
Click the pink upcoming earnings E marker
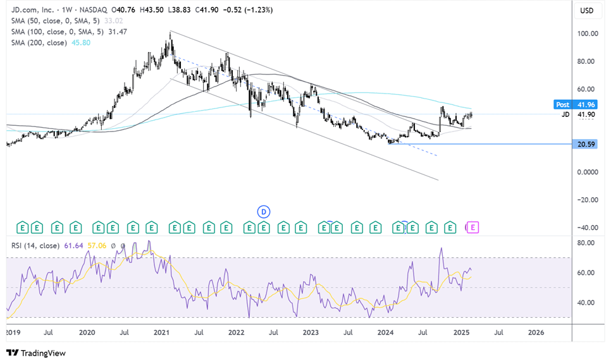472,227
